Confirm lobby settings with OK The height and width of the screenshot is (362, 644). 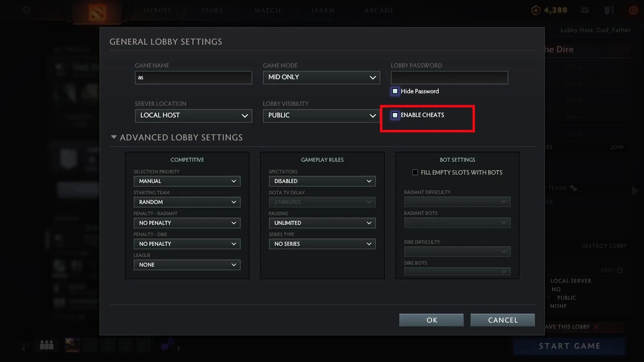click(431, 320)
